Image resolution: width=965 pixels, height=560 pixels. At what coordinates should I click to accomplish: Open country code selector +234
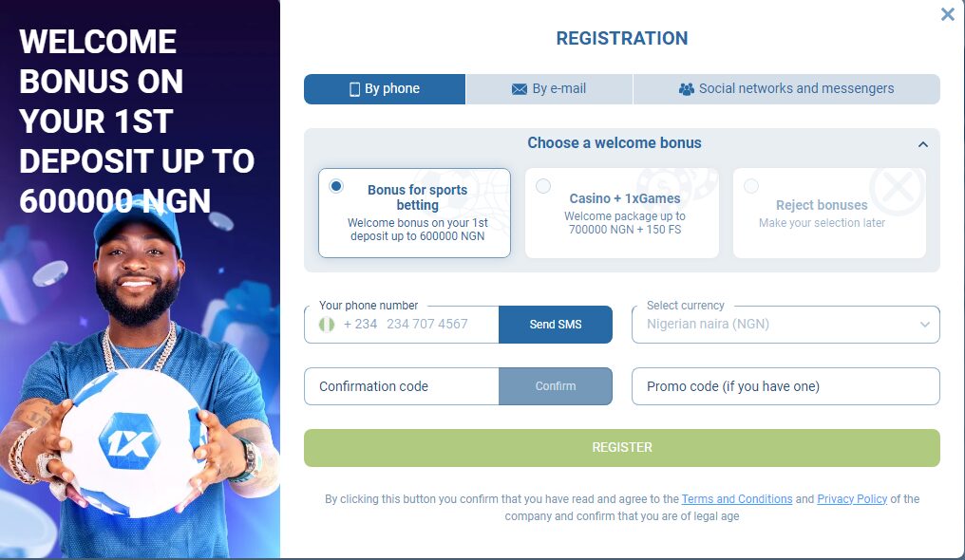pyautogui.click(x=349, y=324)
